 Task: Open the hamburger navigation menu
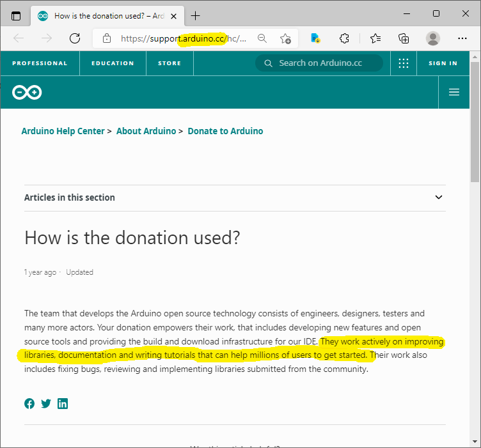point(454,92)
